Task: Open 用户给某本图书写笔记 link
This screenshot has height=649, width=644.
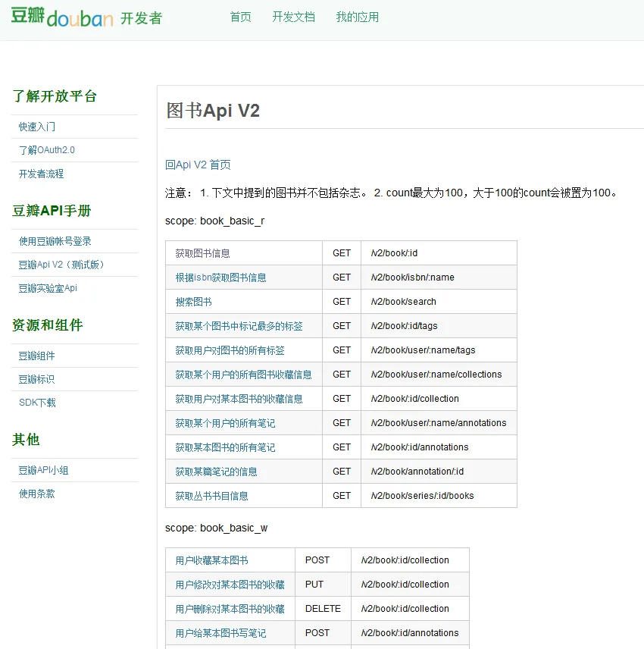Action: click(221, 633)
